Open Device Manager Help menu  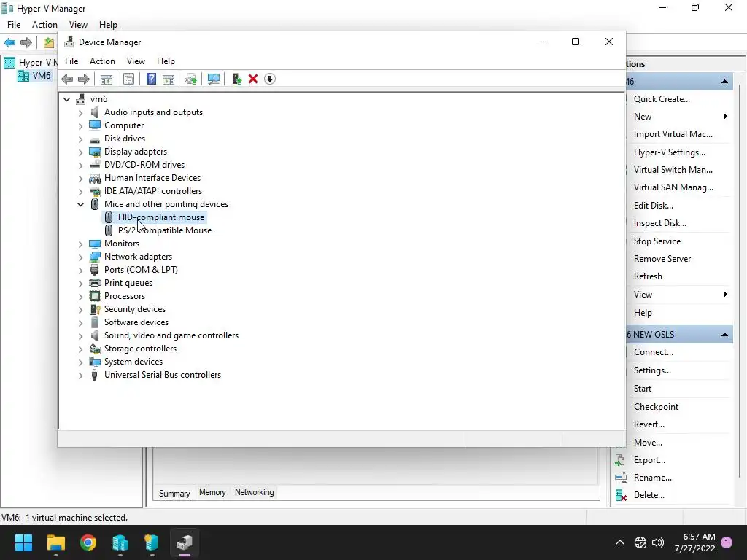tap(166, 61)
